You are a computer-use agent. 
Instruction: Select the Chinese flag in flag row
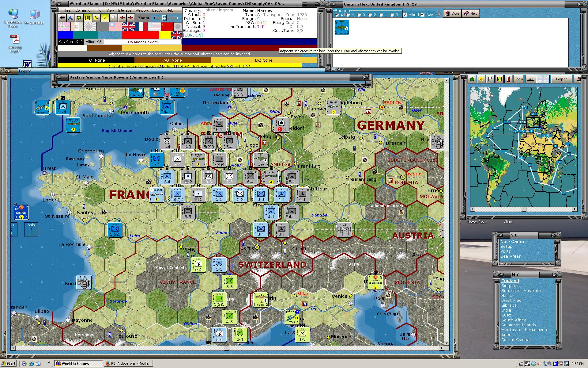pos(115,27)
